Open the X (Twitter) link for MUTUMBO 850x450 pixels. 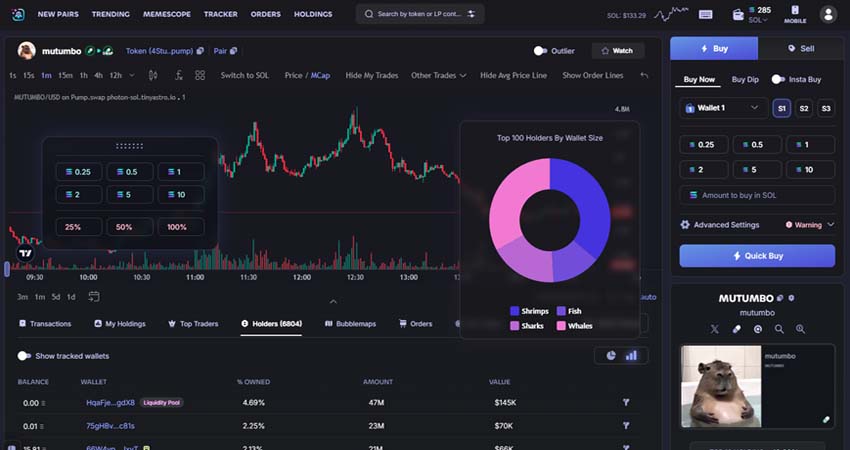point(714,329)
